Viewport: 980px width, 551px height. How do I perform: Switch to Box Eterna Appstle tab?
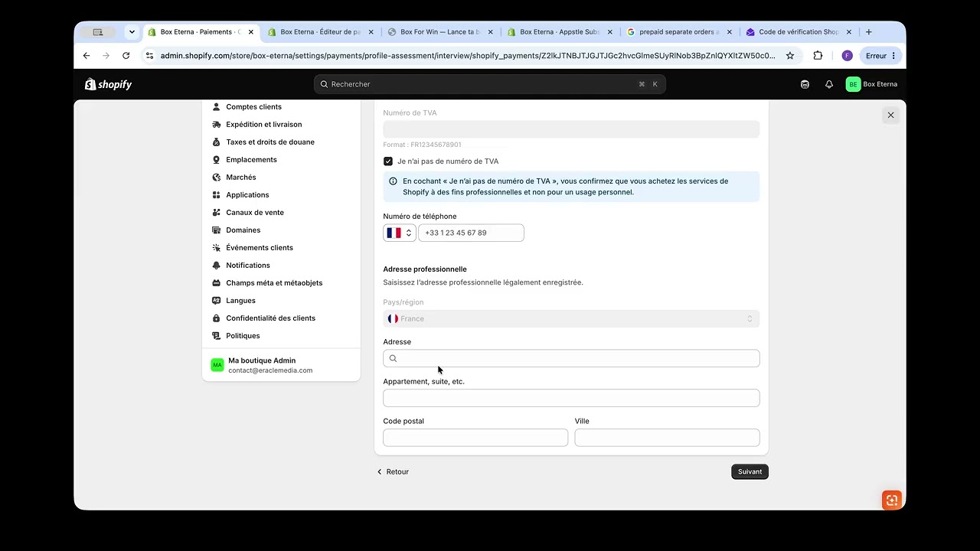(x=560, y=32)
